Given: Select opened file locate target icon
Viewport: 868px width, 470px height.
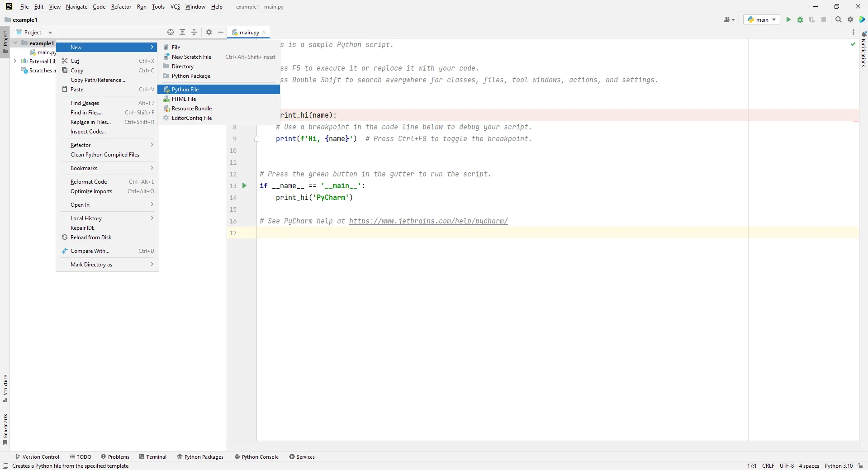Looking at the screenshot, I should (x=171, y=32).
